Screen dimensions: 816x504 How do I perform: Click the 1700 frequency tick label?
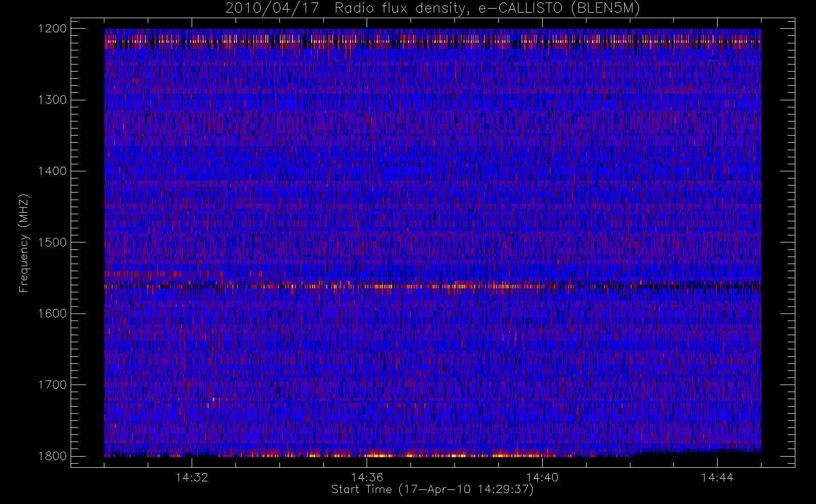tap(52, 385)
